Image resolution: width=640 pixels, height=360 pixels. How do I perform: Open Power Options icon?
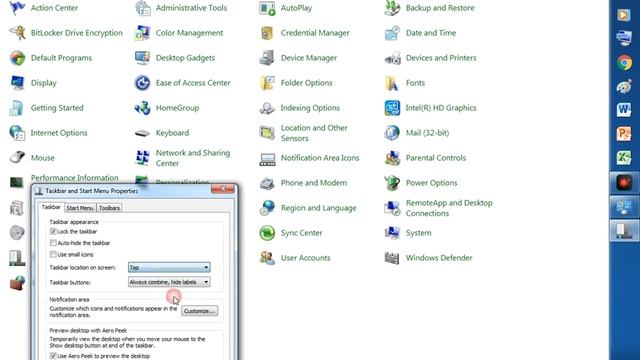coord(392,183)
